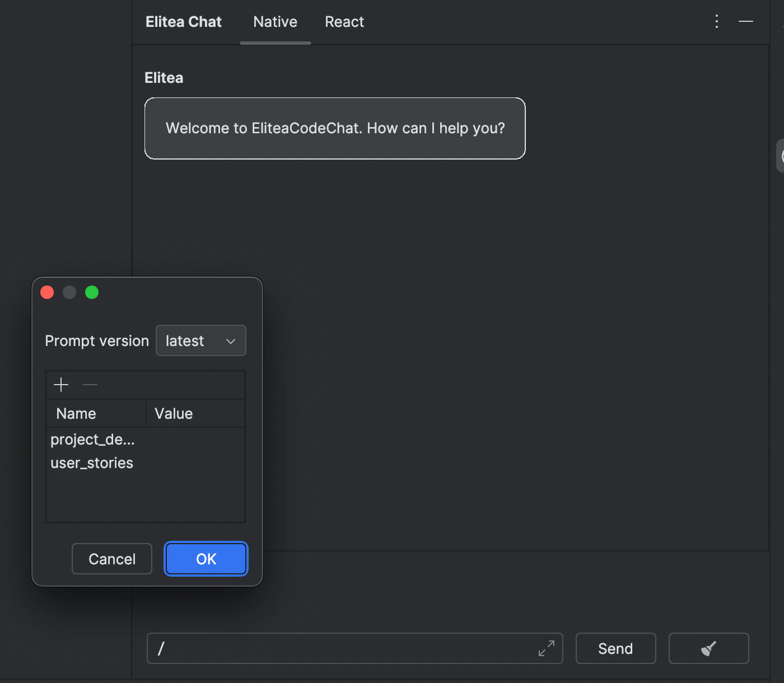Click the Name column header

(96, 414)
